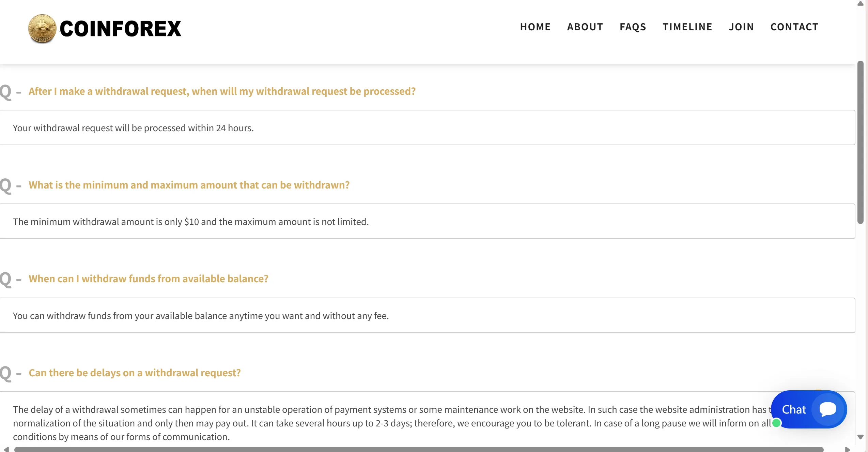Image resolution: width=868 pixels, height=452 pixels.
Task: Open the Chat speech bubble icon
Action: [x=827, y=409]
